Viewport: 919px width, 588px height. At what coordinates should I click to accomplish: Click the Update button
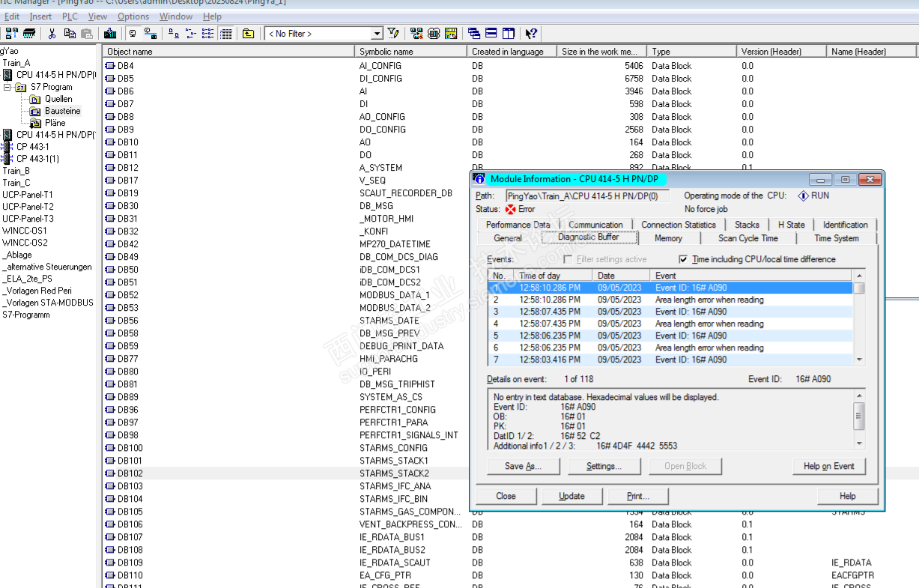(x=571, y=496)
